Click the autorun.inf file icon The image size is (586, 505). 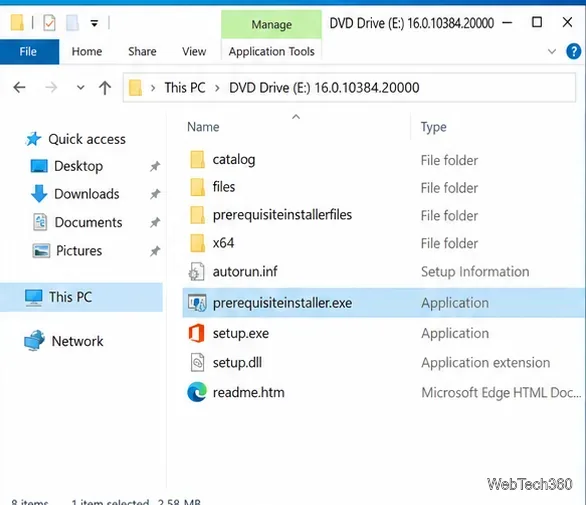tap(196, 271)
